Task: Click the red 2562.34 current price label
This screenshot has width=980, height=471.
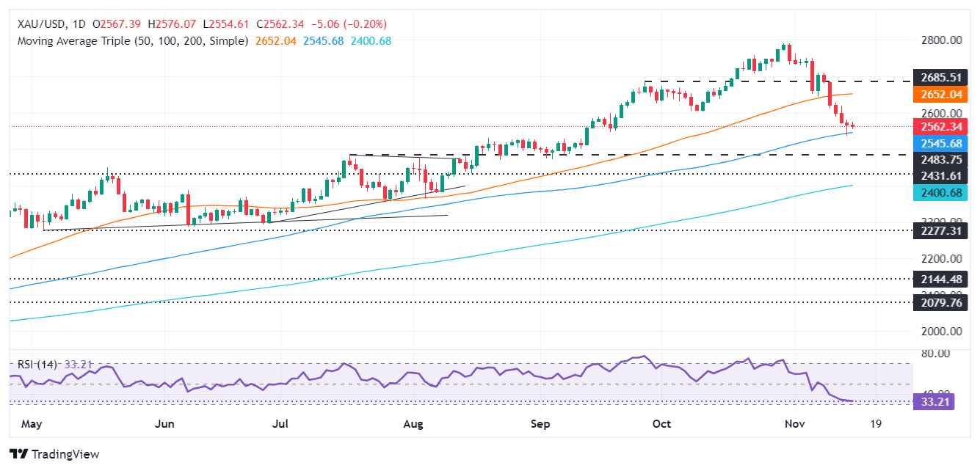Action: click(x=943, y=126)
